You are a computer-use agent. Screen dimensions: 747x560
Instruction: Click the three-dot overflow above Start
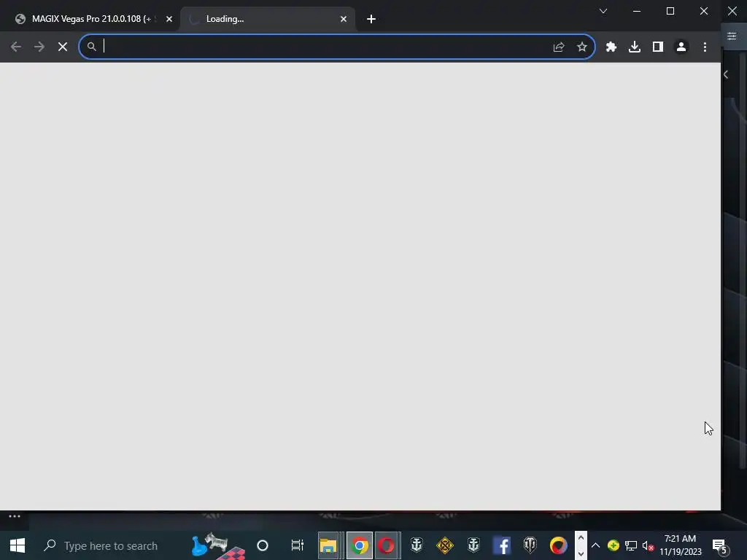(x=15, y=516)
